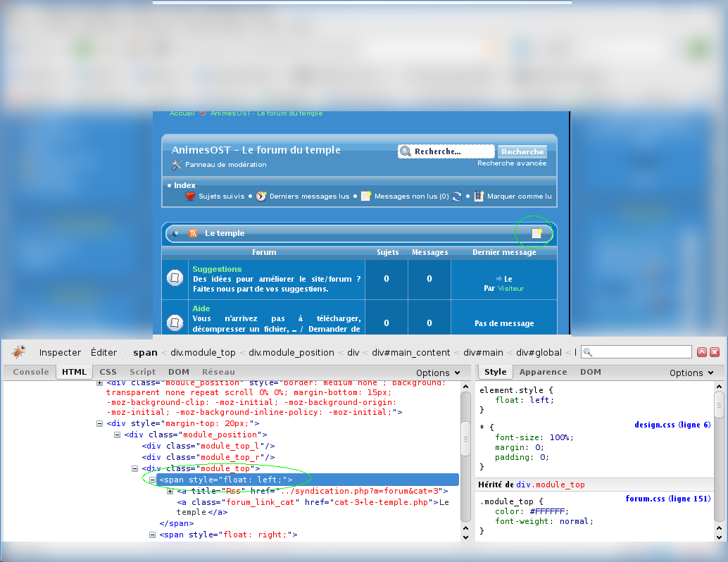The width and height of the screenshot is (728, 562).
Task: Click the clock icon for Derniers messages lus
Action: pyautogui.click(x=261, y=196)
